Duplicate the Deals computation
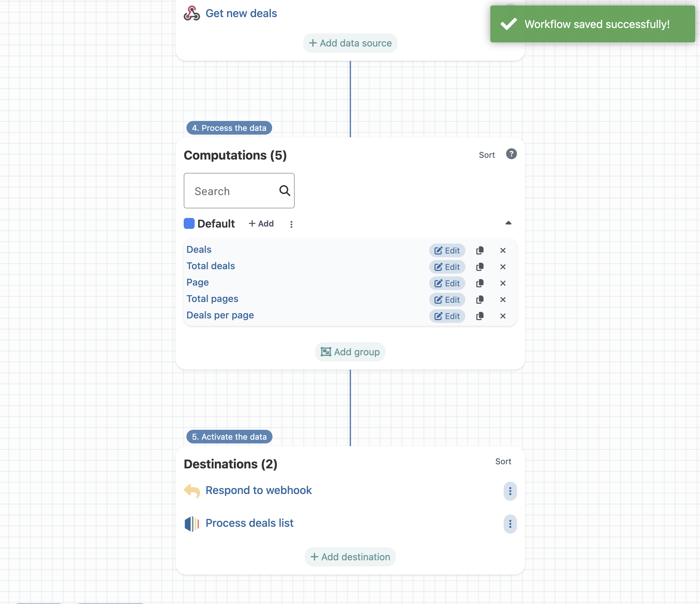Viewport: 700px width, 604px height. click(480, 250)
